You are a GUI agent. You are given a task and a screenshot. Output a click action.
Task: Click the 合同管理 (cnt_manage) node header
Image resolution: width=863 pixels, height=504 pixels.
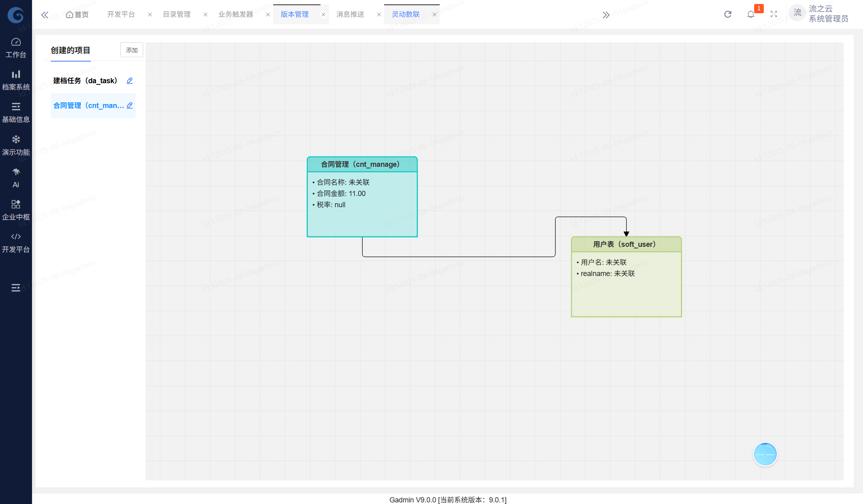pyautogui.click(x=362, y=164)
